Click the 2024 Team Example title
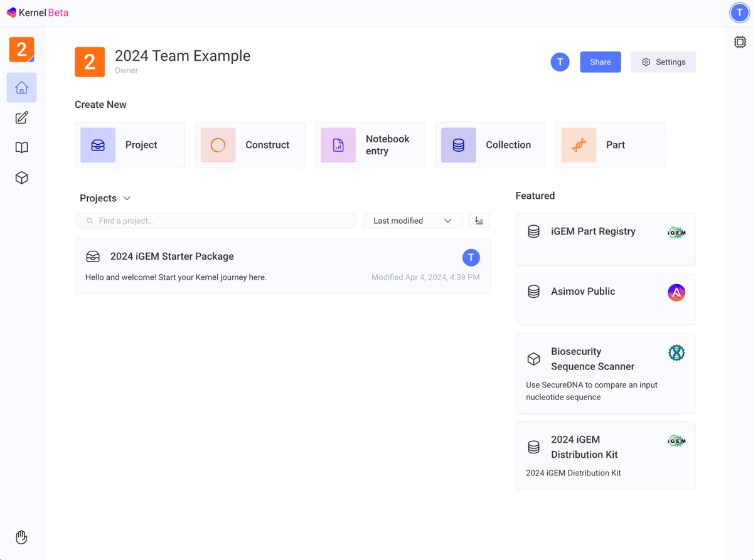 click(x=183, y=56)
